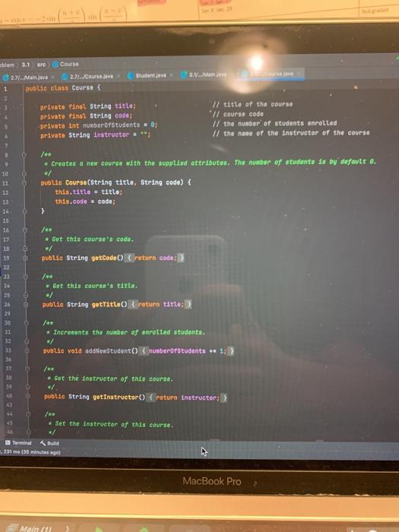Expand the getInstructor fold marker at line 40
The image size is (399, 532).
click(x=28, y=396)
